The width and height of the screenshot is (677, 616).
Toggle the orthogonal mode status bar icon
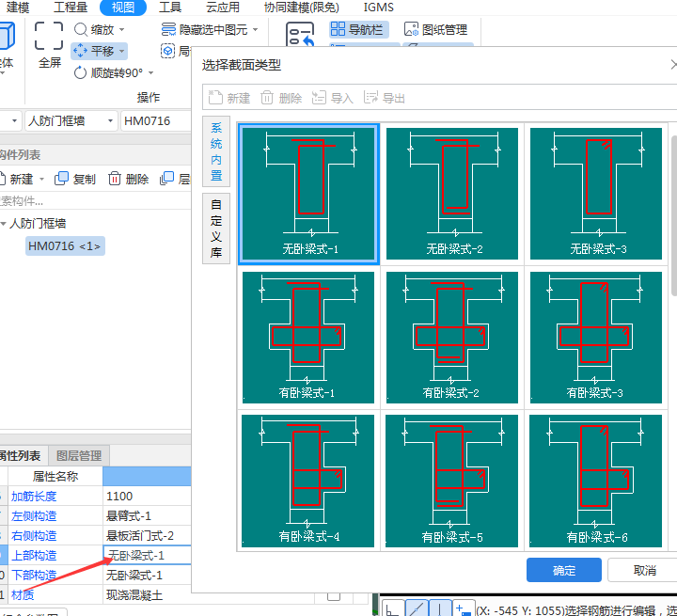pyautogui.click(x=393, y=608)
